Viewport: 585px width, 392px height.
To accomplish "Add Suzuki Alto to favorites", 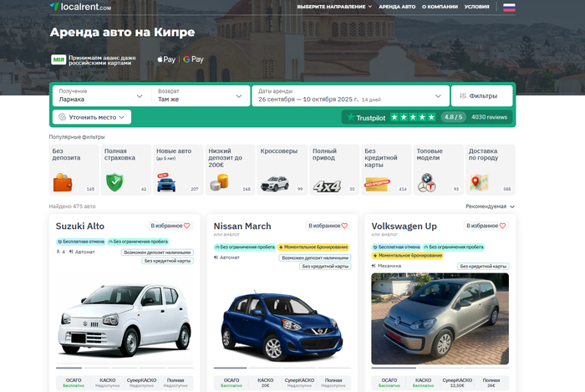I will pyautogui.click(x=170, y=226).
